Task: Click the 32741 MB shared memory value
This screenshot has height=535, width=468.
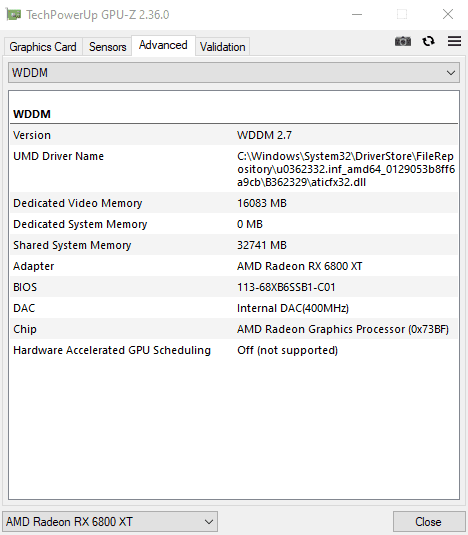Action: coord(262,245)
